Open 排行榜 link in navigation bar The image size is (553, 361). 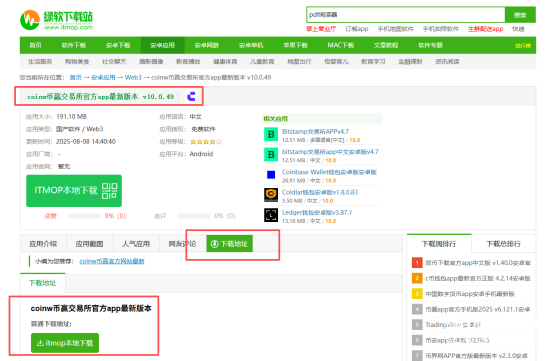(523, 46)
